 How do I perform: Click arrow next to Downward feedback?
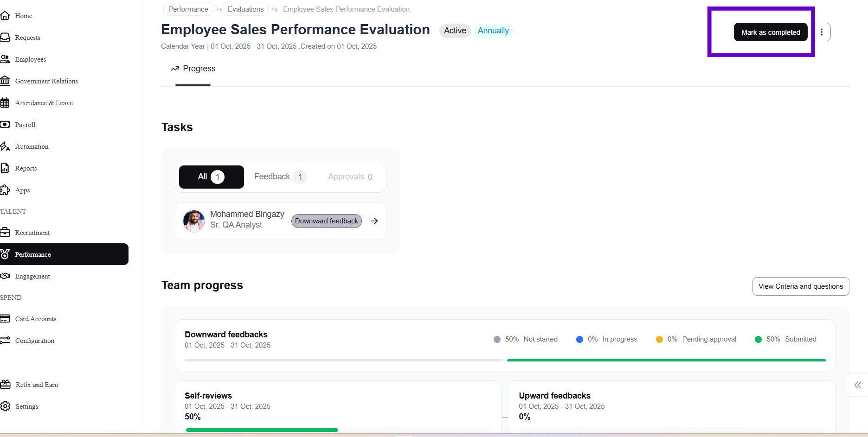[x=374, y=221]
